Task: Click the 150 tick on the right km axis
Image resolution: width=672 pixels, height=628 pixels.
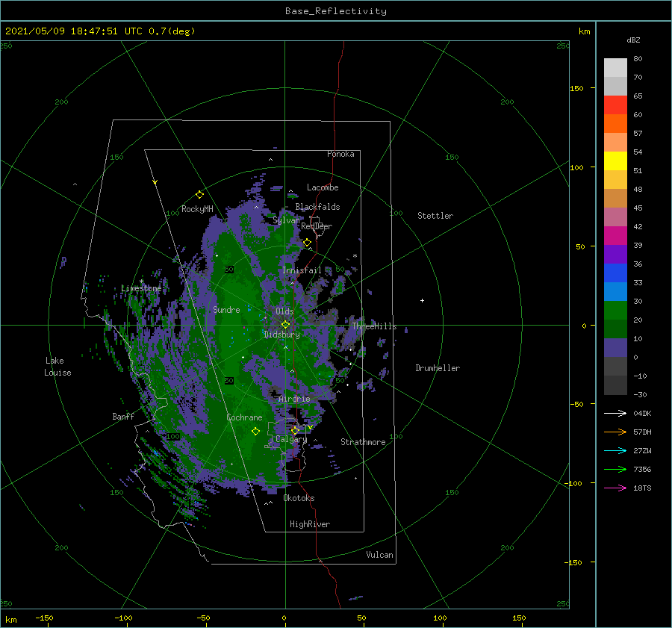Action: (576, 88)
